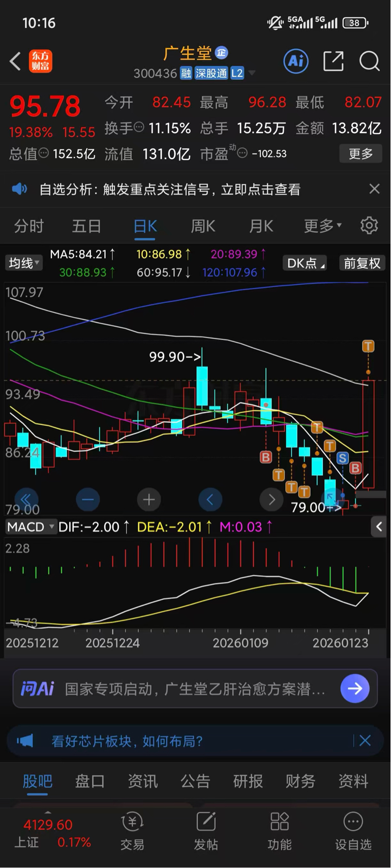391x868 pixels.
Task: Tap the 换手 info icon
Action: 139,127
